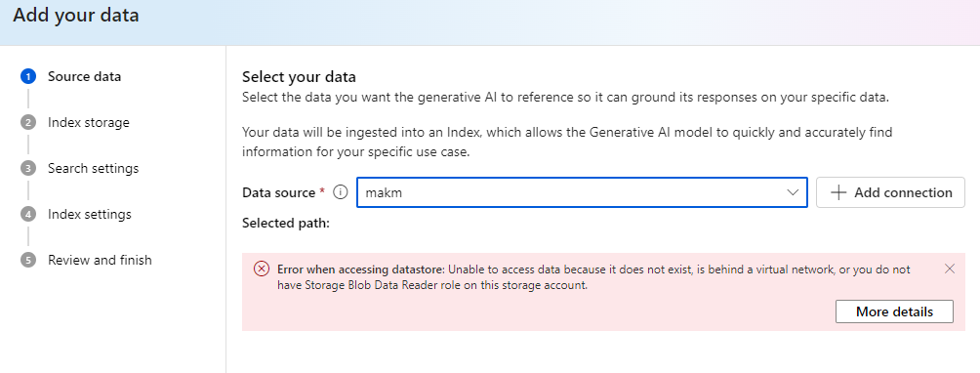
Task: Jump to the Review and finish step
Action: point(100,260)
